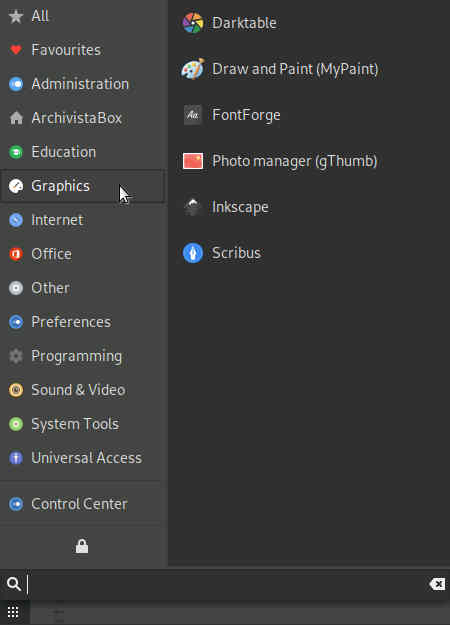Click the FontForge name
The width and height of the screenshot is (450, 625).
pyautogui.click(x=246, y=115)
